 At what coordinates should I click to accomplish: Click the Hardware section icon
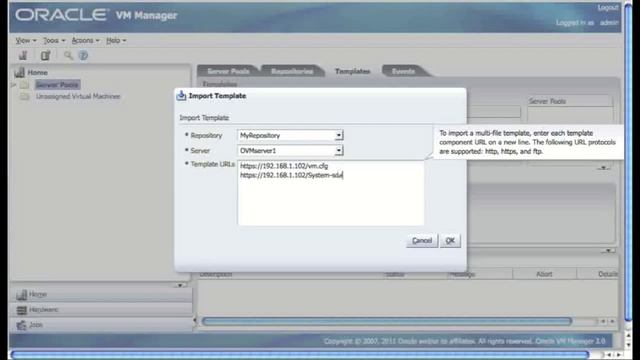pyautogui.click(x=22, y=310)
